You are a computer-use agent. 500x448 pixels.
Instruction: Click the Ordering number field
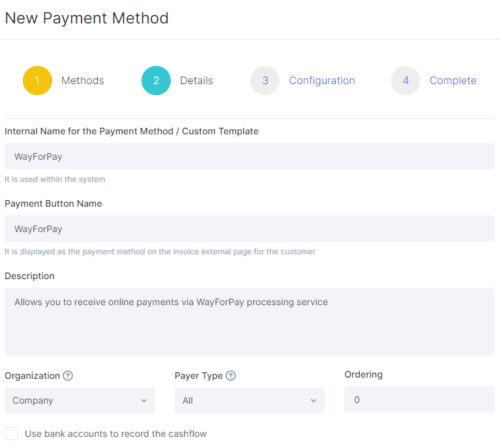pos(419,400)
